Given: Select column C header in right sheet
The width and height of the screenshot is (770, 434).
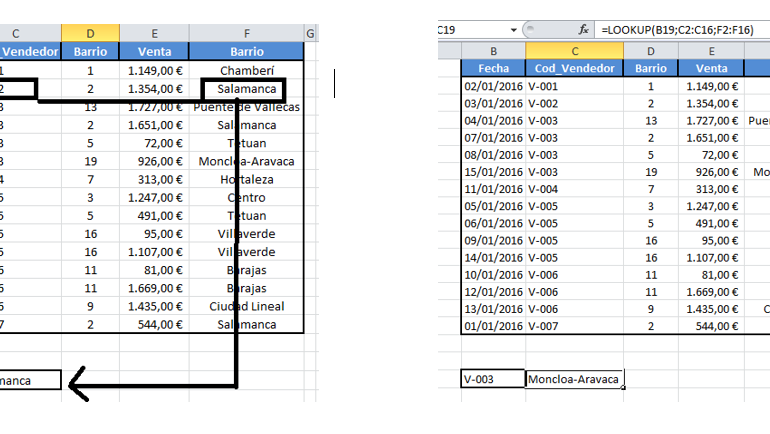Looking at the screenshot, I should 575,51.
